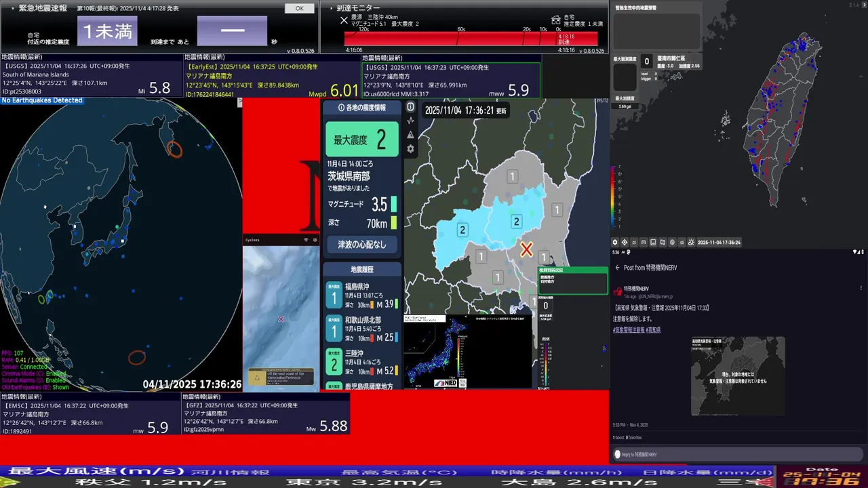Click the brightness sun icon in the Taiwan map toolbar
This screenshot has width=868, height=488.
coord(691,242)
